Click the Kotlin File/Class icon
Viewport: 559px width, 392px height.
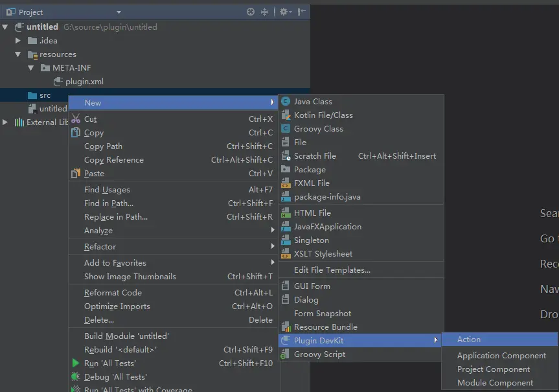[x=286, y=115]
